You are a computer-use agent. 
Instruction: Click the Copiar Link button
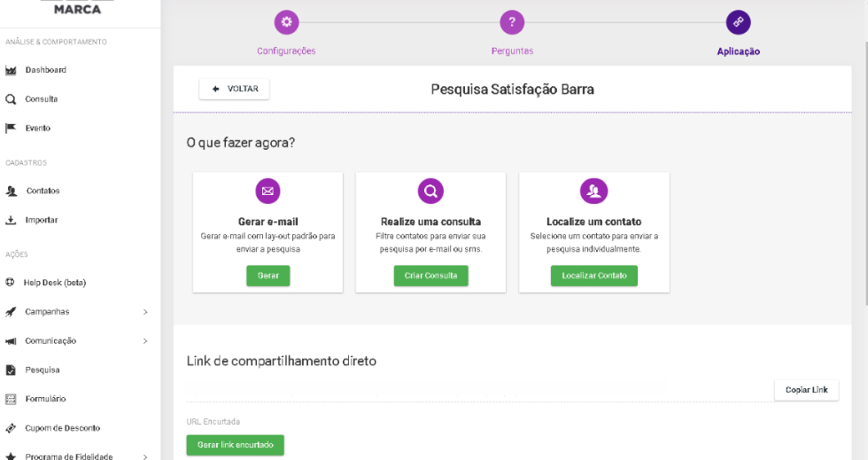806,390
